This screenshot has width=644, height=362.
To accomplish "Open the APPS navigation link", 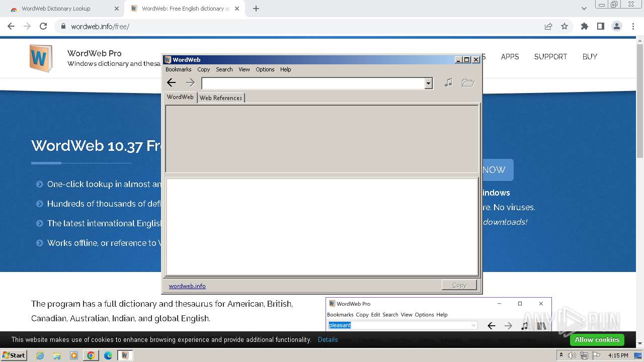I will (x=510, y=57).
